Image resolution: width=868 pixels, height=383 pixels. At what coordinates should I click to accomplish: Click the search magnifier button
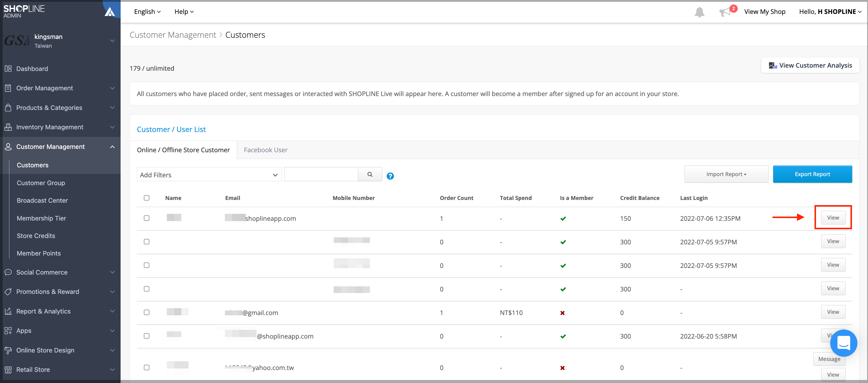tap(370, 174)
